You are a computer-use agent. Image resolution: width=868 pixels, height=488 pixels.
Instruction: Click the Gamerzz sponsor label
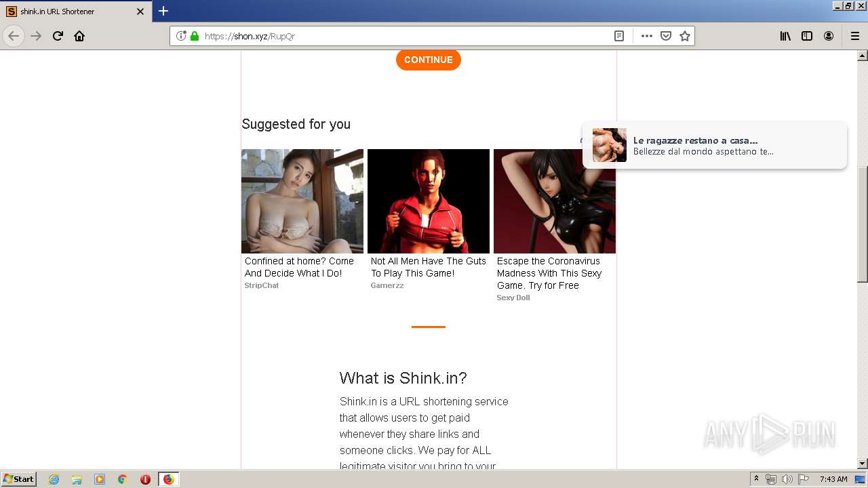[x=387, y=285]
